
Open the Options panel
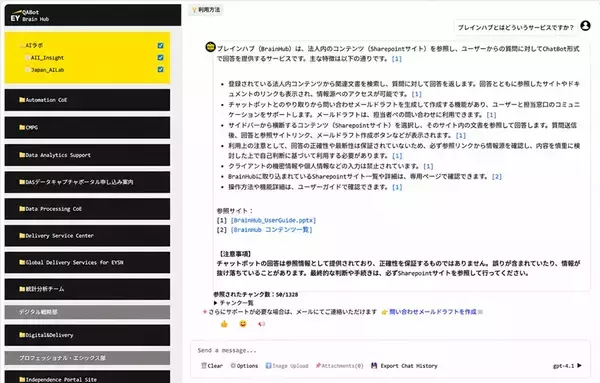(x=244, y=366)
